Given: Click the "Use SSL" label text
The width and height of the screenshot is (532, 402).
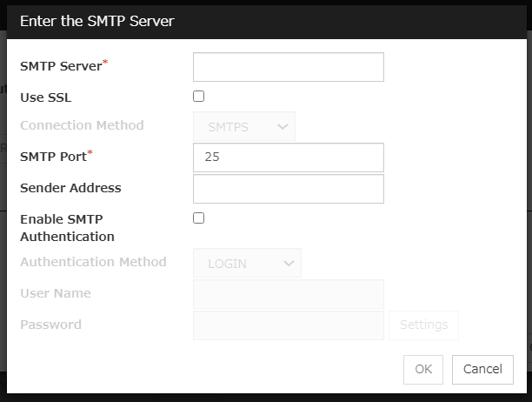Looking at the screenshot, I should point(45,97).
